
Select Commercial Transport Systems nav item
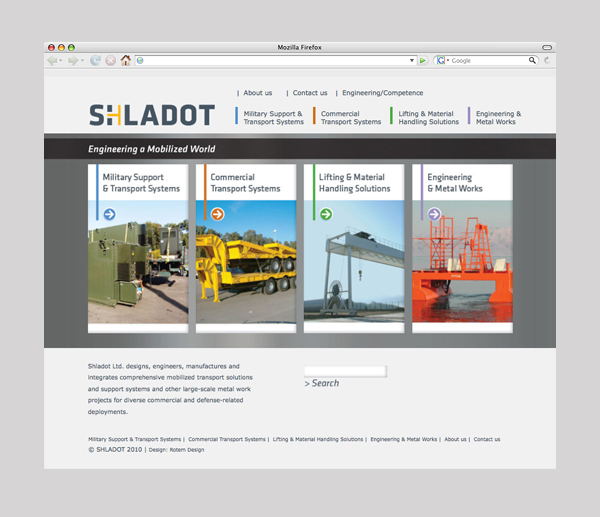[x=351, y=118]
